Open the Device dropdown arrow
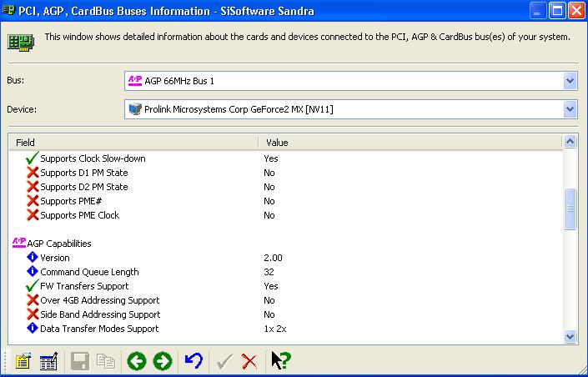 pos(570,109)
